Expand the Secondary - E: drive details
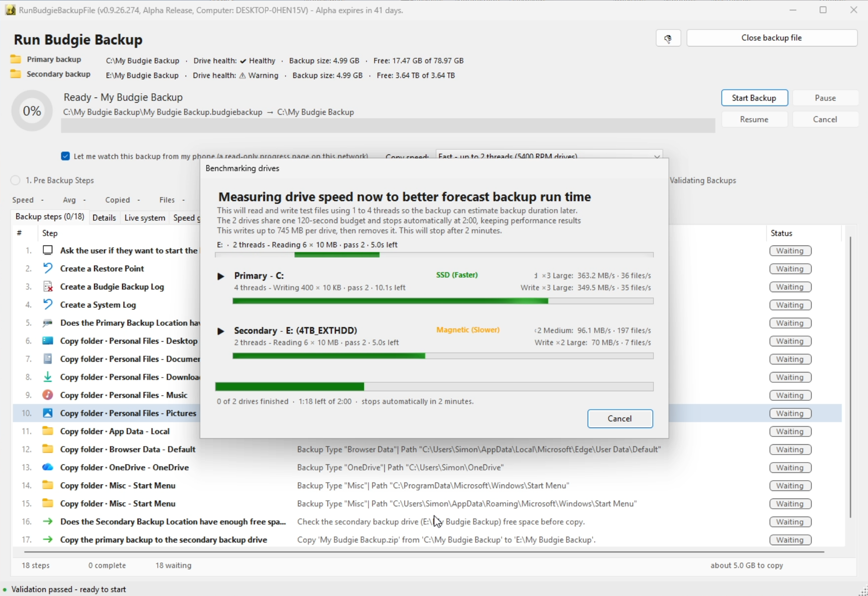Screen dimensions: 868x596 (221, 331)
